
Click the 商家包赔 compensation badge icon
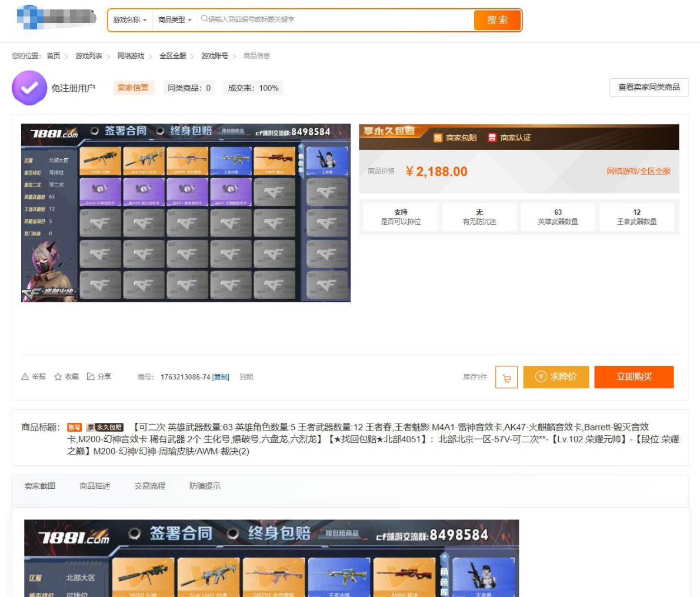(438, 138)
